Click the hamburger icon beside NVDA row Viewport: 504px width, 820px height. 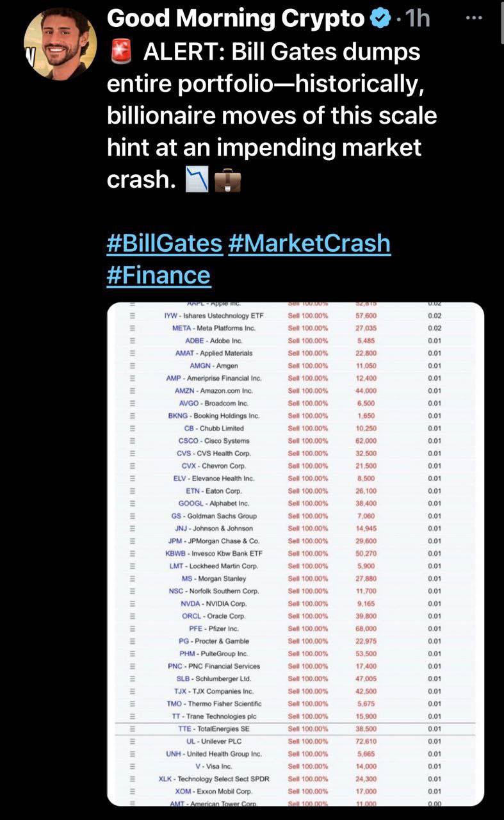click(x=133, y=603)
